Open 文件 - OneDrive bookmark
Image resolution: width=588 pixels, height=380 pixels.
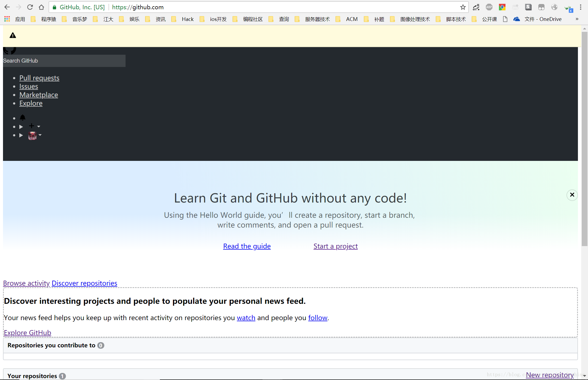[x=537, y=19]
